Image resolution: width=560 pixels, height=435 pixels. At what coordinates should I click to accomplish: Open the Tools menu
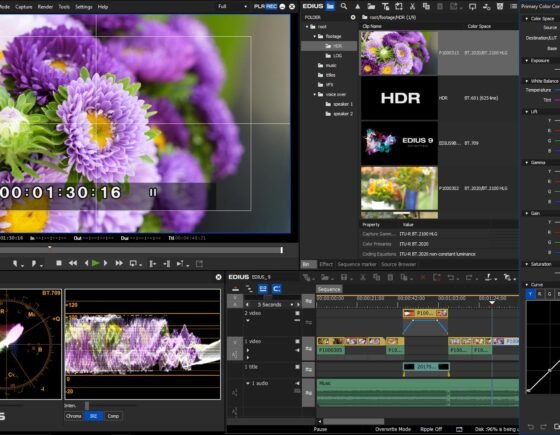point(64,7)
